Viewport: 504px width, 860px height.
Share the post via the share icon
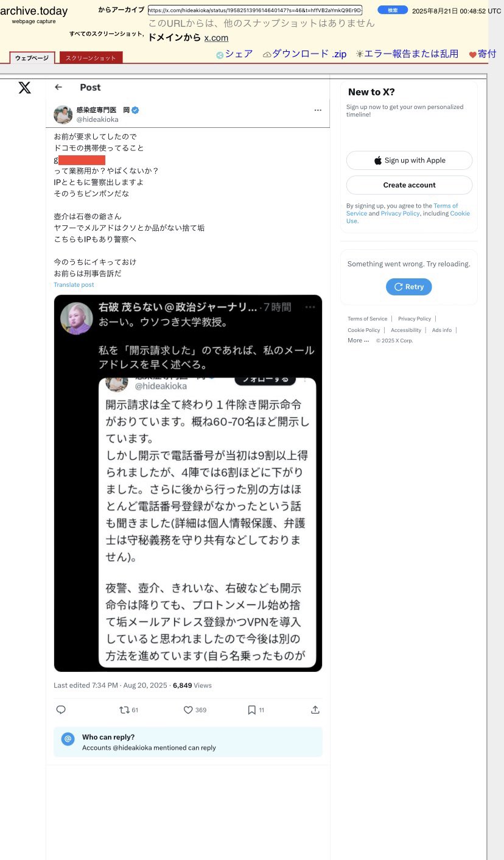315,710
